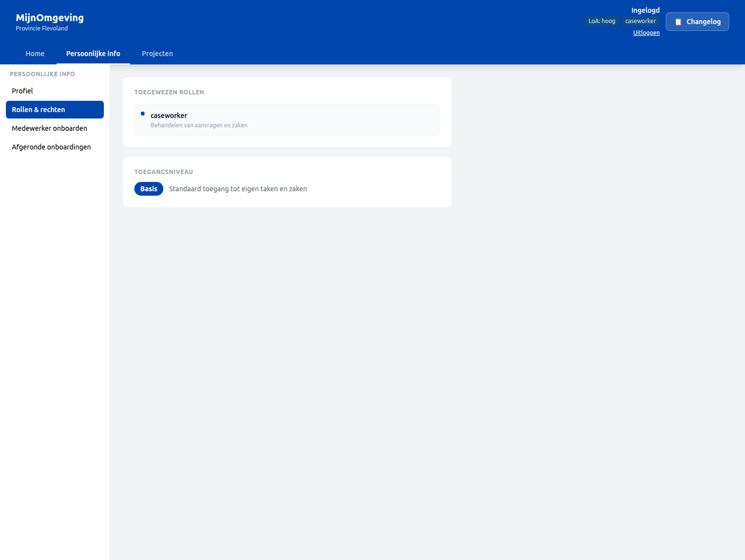This screenshot has height=560, width=745.
Task: Open Medewerker onboarden
Action: tap(49, 128)
